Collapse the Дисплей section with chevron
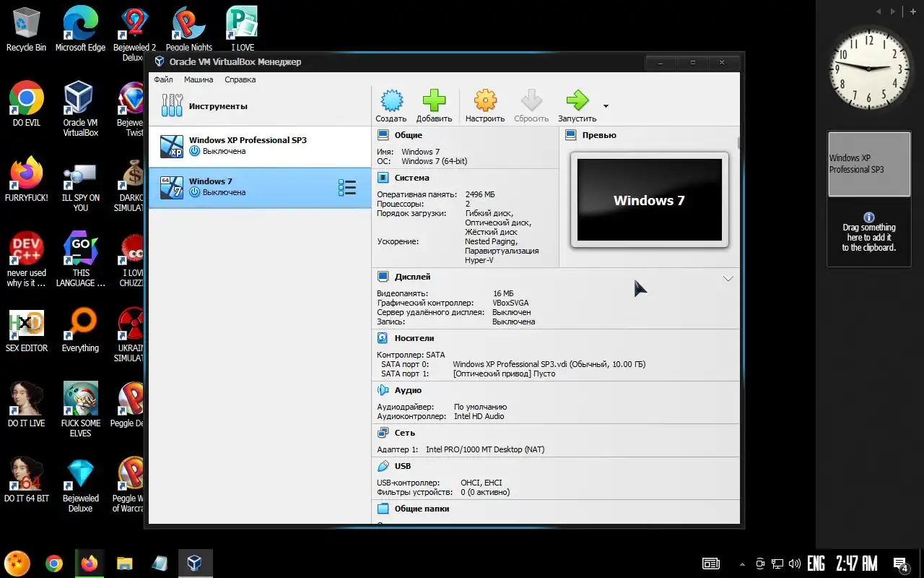 tap(728, 278)
